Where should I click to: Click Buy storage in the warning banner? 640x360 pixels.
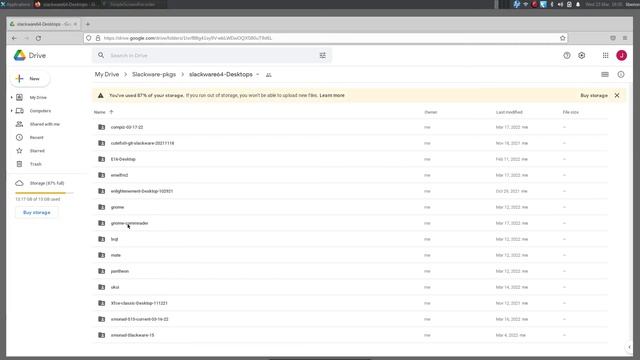(594, 95)
